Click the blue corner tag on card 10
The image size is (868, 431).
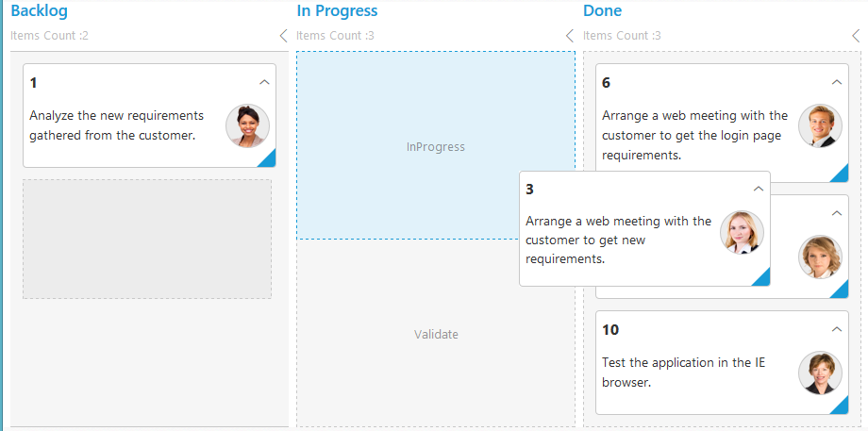pyautogui.click(x=841, y=406)
